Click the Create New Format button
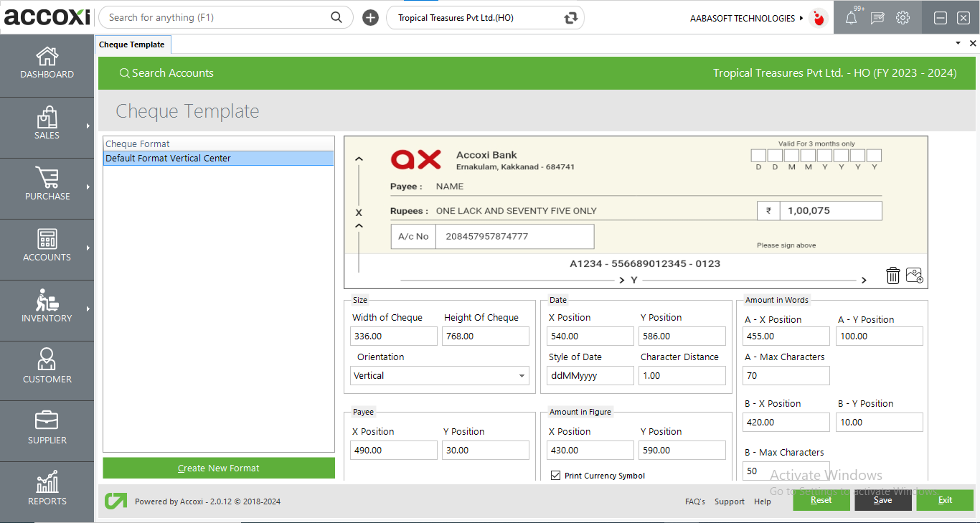Screen dimensions: 980x523 coord(219,468)
